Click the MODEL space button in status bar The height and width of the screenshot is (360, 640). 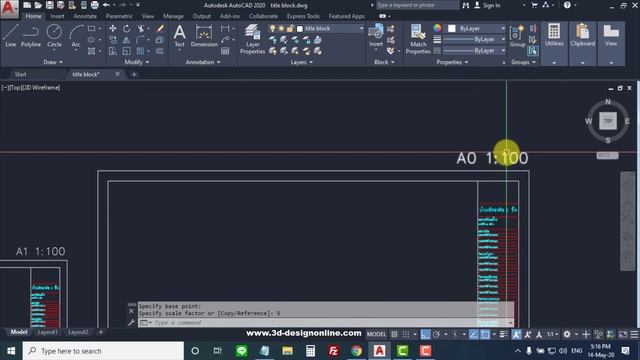pos(376,334)
